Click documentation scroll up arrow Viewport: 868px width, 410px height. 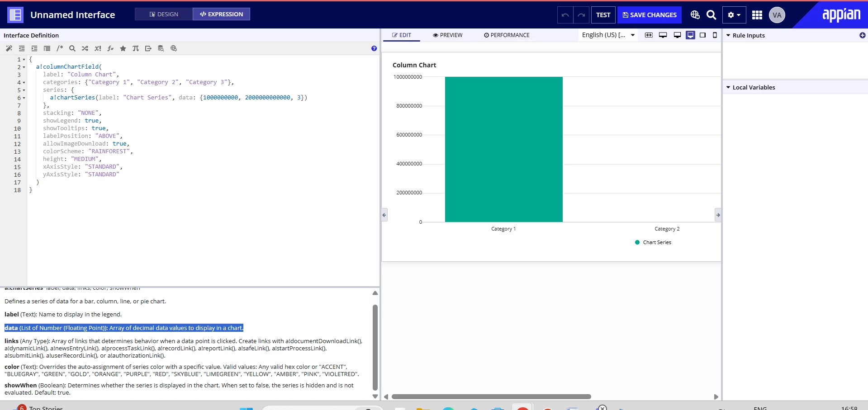[375, 293]
